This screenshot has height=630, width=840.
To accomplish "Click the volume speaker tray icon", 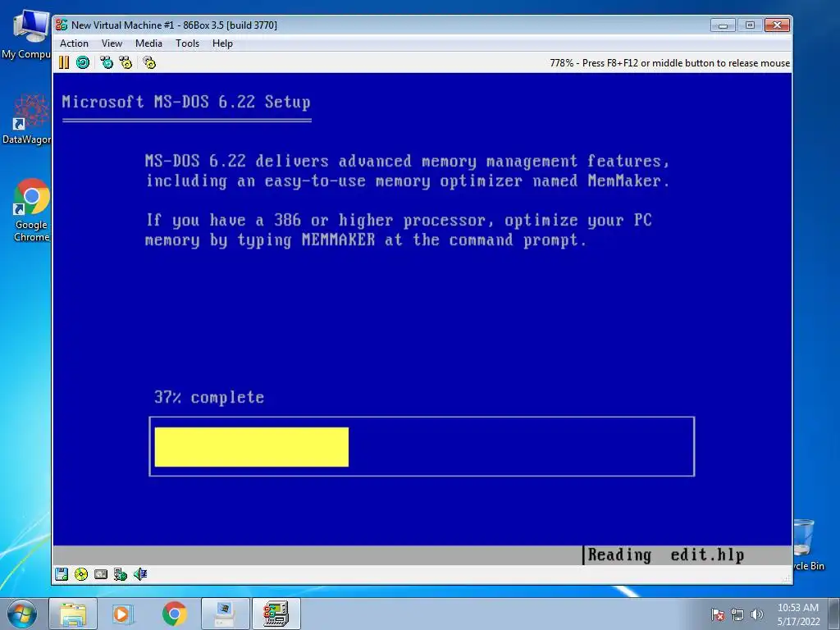I will (756, 614).
